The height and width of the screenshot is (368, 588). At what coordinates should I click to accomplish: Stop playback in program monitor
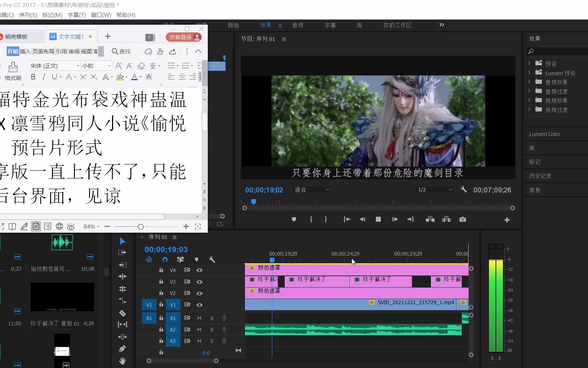point(378,219)
